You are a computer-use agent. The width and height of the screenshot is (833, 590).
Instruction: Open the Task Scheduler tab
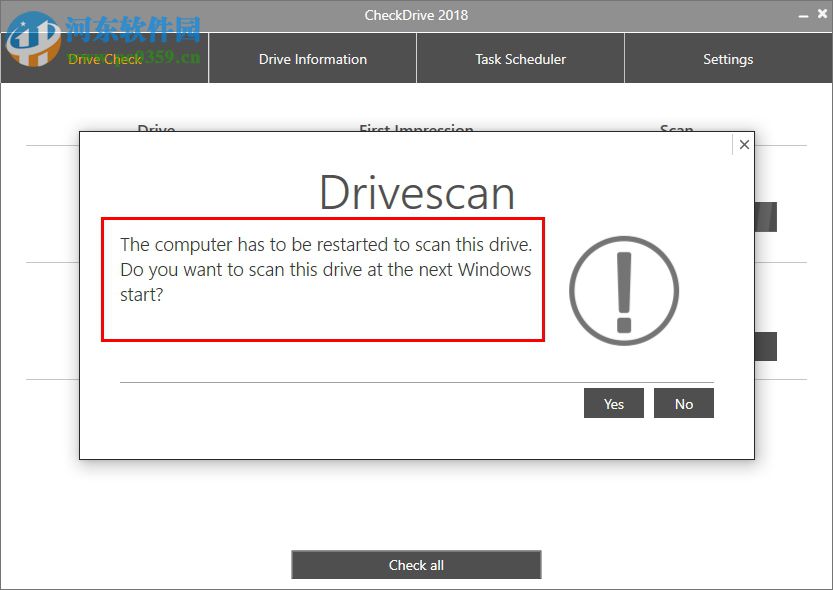pyautogui.click(x=519, y=58)
